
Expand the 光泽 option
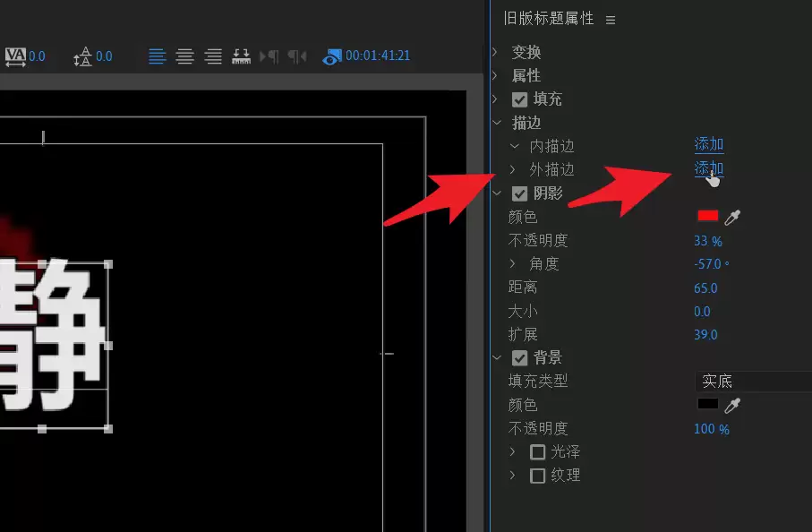pyautogui.click(x=513, y=451)
